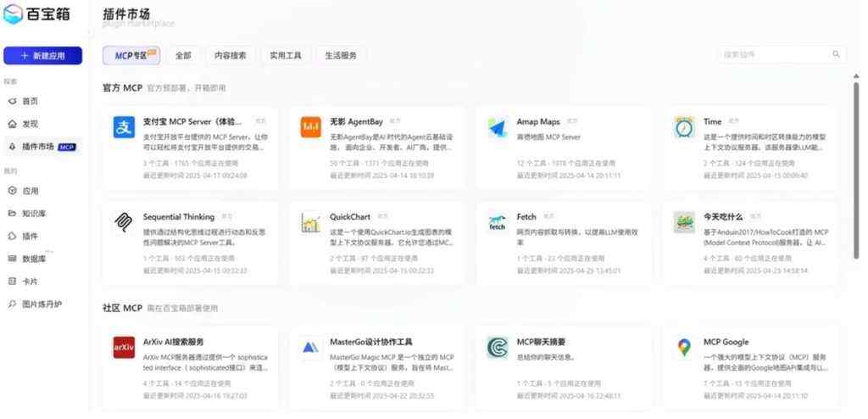This screenshot has width=868, height=419.
Task: Click the 今天吃什么 logo
Action: (684, 222)
